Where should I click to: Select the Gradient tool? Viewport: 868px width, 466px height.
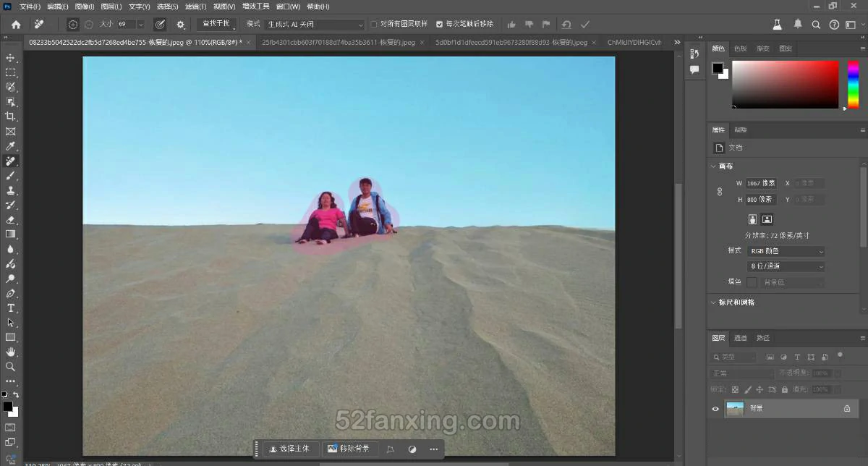tap(10, 234)
